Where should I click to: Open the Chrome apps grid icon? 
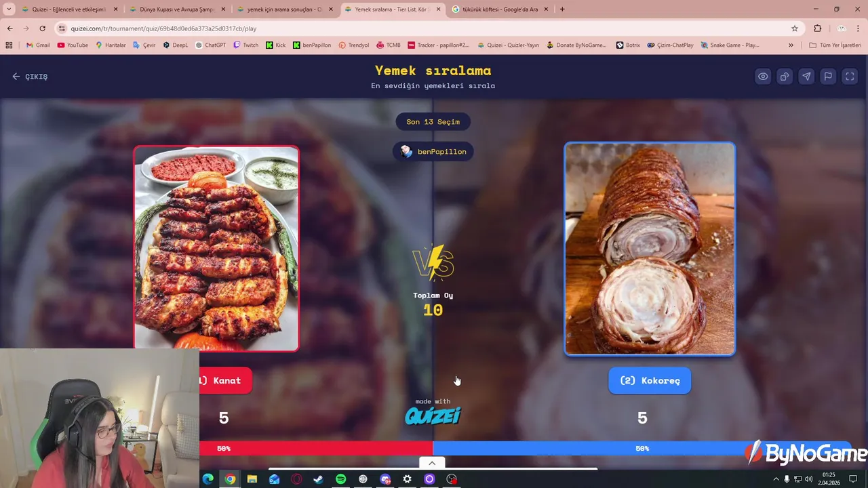pyautogui.click(x=9, y=45)
